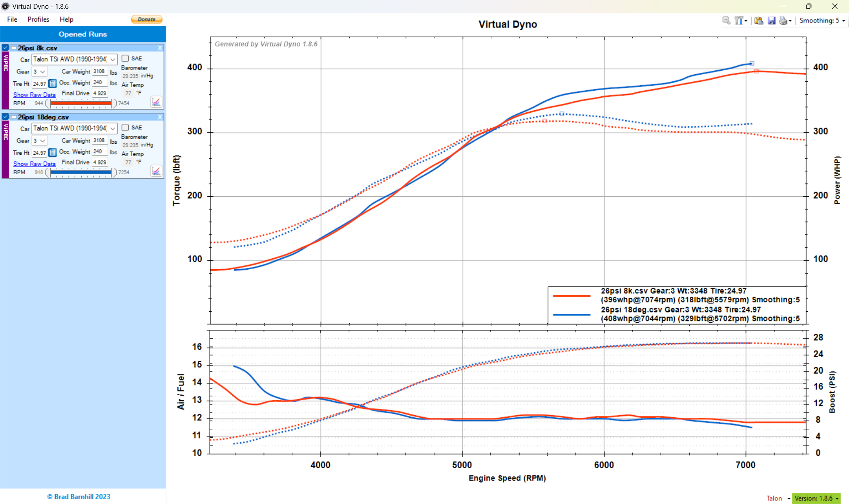Open the File menu
Viewport: 849px width, 504px height.
12,19
